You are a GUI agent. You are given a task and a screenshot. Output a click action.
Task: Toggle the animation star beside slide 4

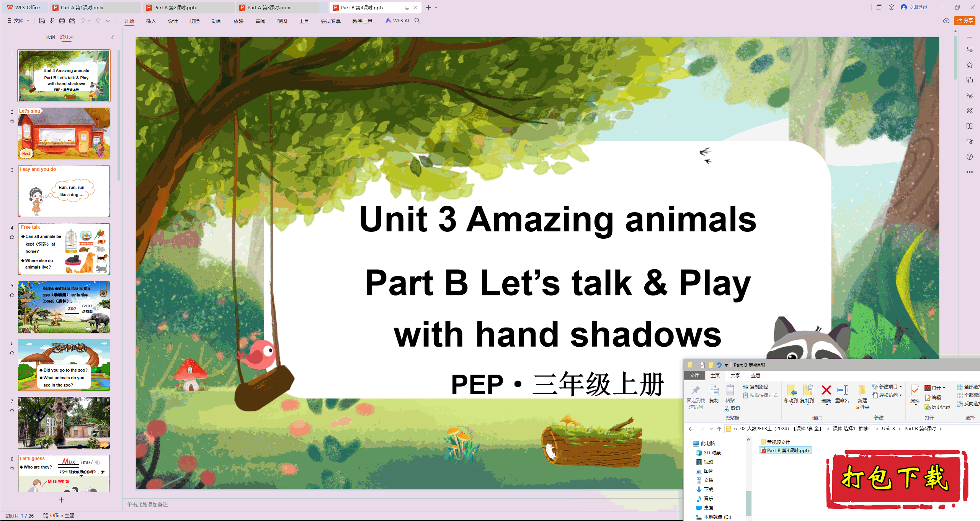point(12,237)
